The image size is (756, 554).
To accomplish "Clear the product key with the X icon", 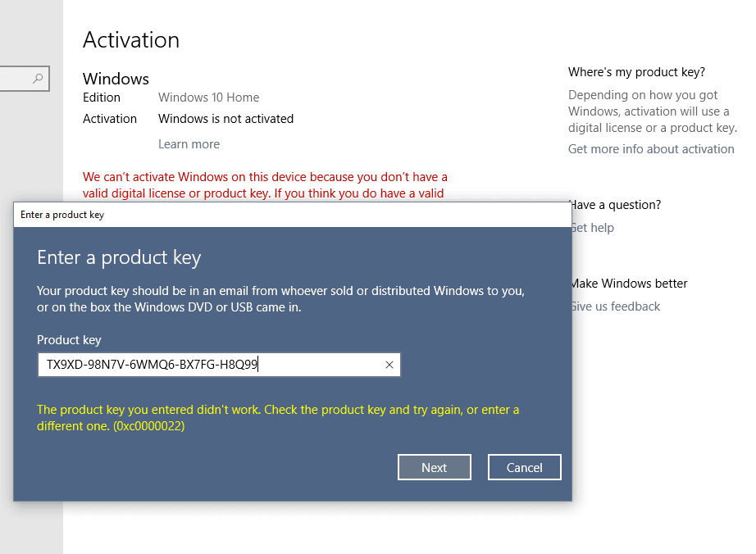I will [389, 365].
